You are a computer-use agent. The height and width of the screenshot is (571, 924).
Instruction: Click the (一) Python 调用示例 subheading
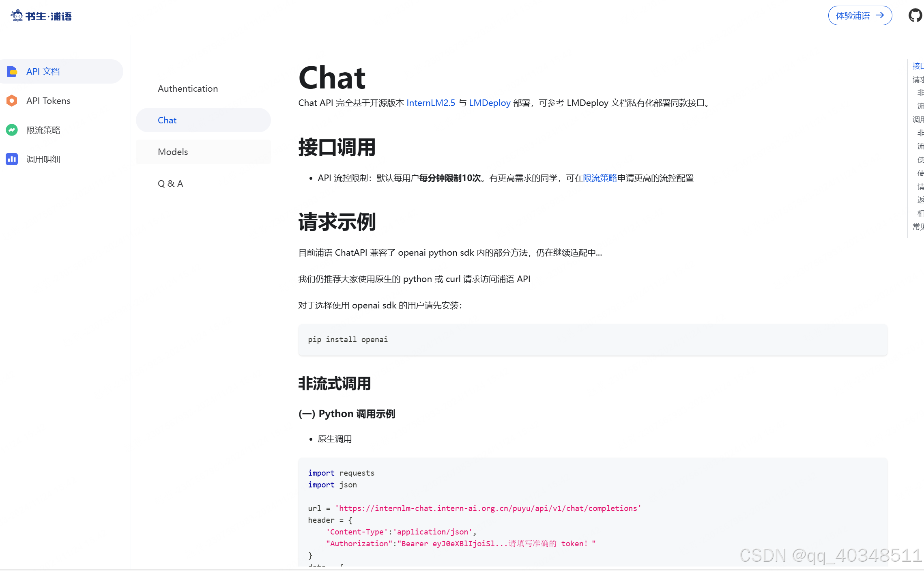(347, 414)
